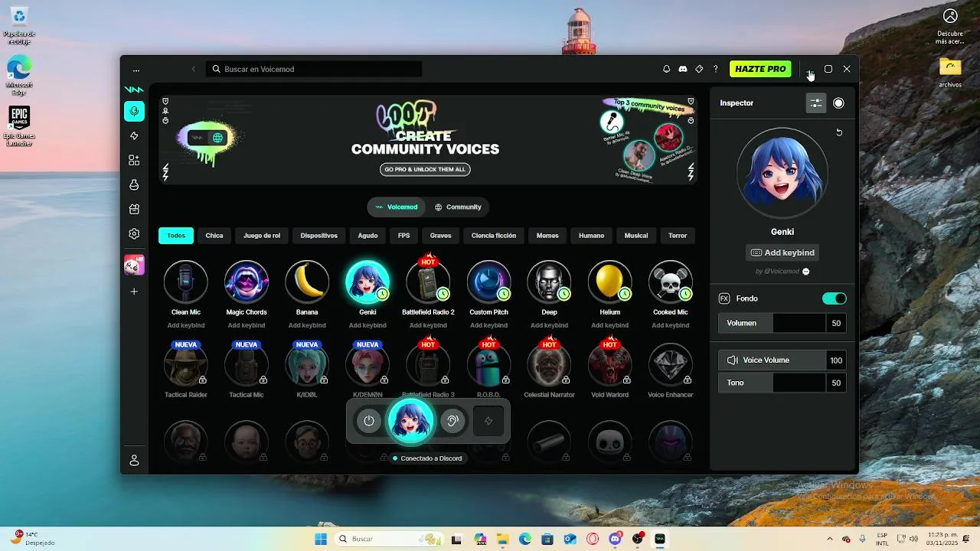This screenshot has height=551, width=980.
Task: Open Windows Start menu on taskbar
Action: pyautogui.click(x=321, y=539)
